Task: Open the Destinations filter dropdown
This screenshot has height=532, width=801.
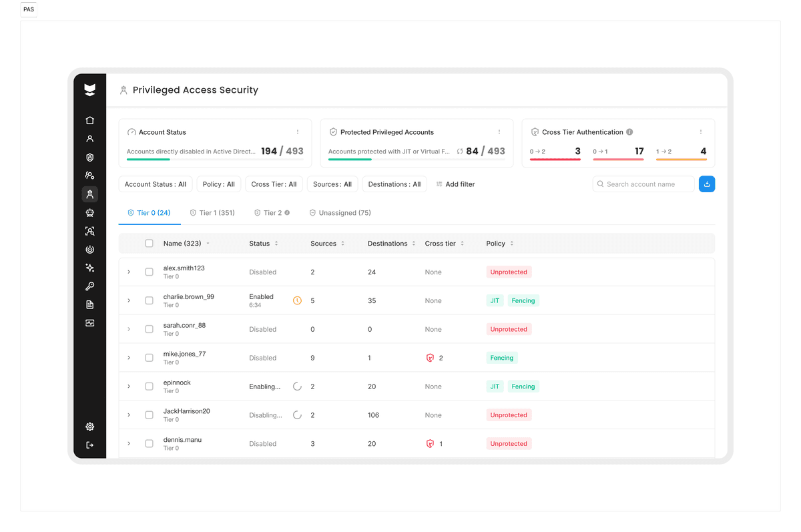Action: click(394, 184)
